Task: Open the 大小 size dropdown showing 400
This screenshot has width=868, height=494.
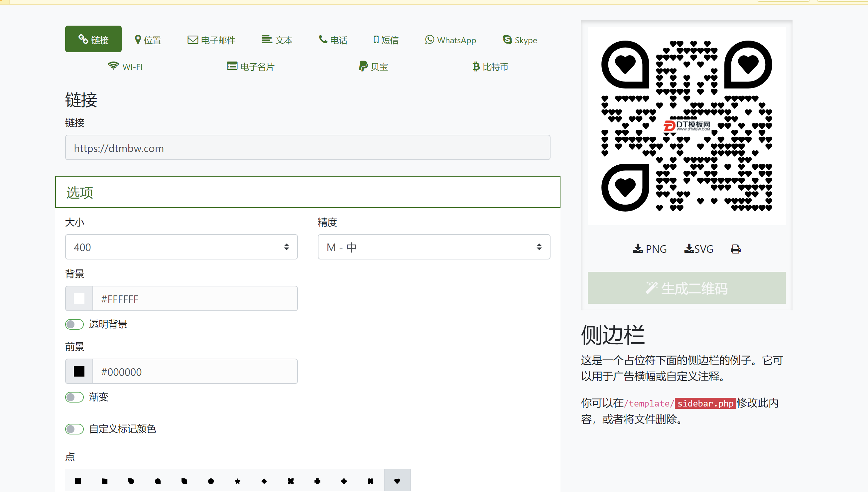Action: pyautogui.click(x=182, y=247)
